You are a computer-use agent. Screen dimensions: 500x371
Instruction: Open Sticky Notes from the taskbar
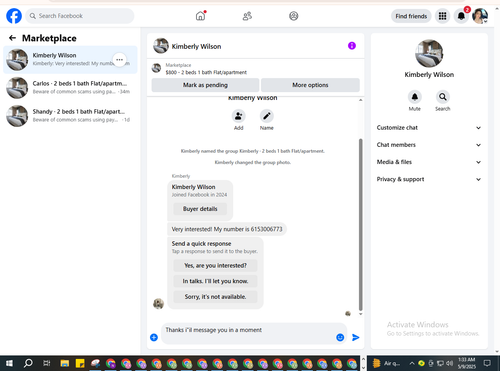(x=80, y=363)
